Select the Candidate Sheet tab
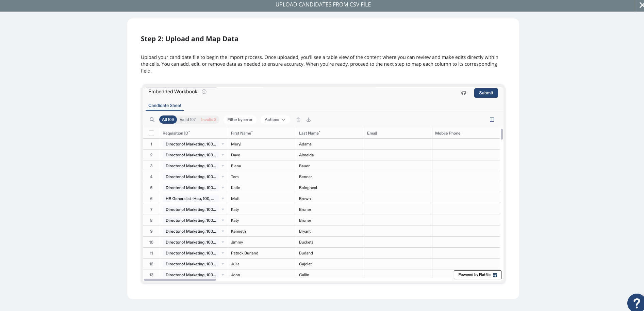The image size is (644, 311). (165, 106)
